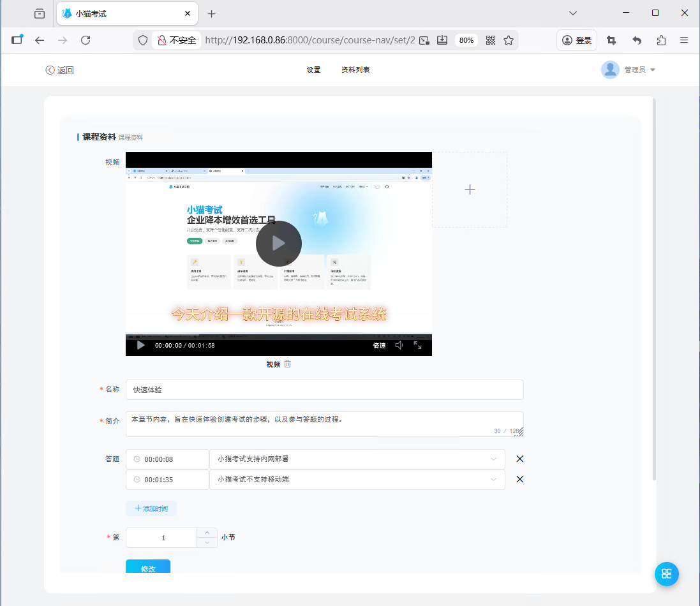
Task: Go back with browser back arrow
Action: [40, 40]
